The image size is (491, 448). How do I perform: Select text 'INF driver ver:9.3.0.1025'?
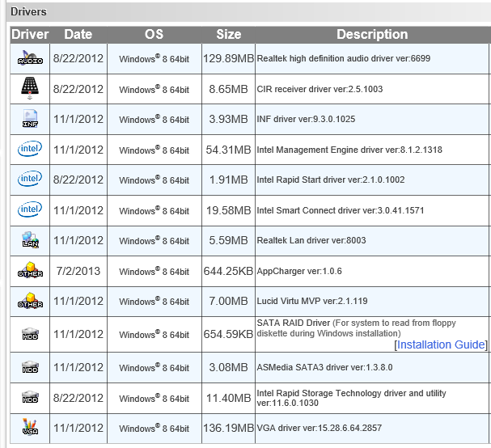click(306, 119)
